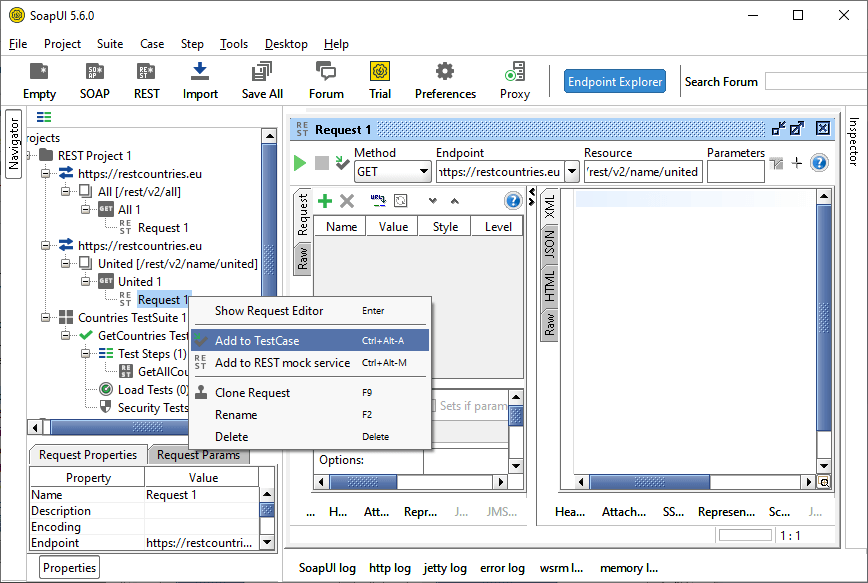Open the Proxy settings icon

(515, 81)
